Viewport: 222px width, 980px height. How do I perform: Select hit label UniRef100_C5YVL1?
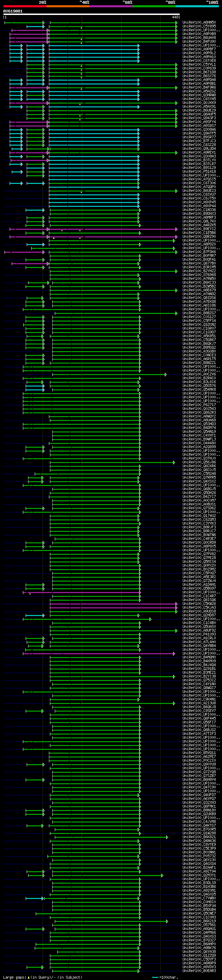click(x=199, y=65)
